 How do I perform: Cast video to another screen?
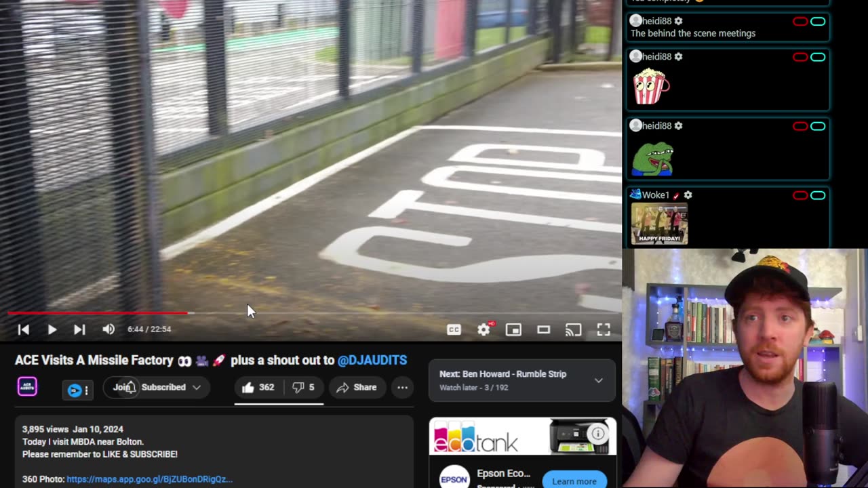(x=573, y=329)
